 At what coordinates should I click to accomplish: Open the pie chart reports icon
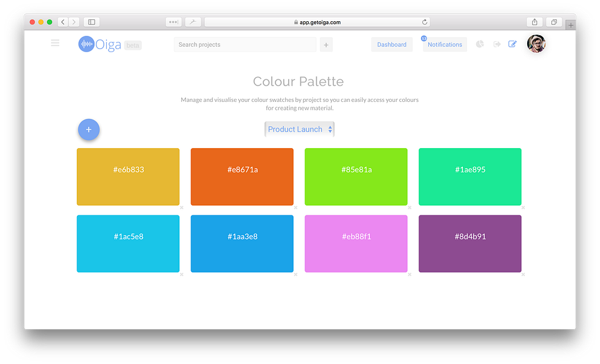click(x=480, y=44)
